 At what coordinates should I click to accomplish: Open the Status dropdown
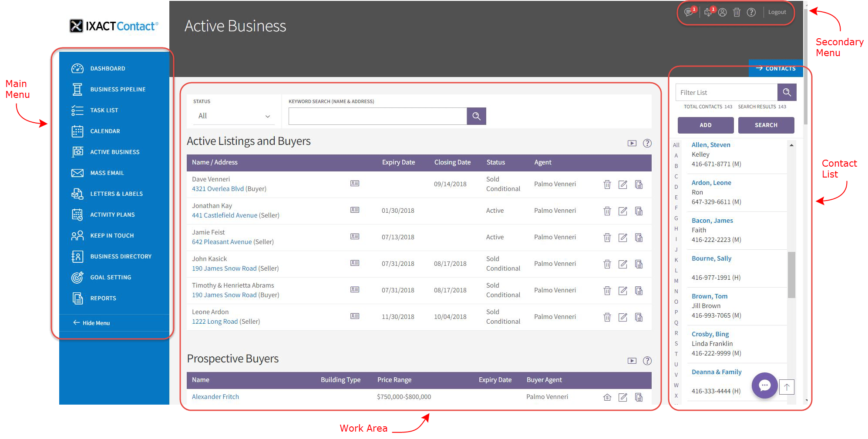[x=234, y=116]
